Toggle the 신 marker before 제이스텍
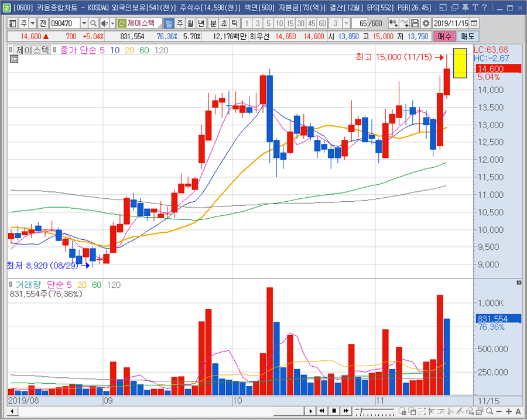This screenshot has width=527, height=420. click(121, 23)
